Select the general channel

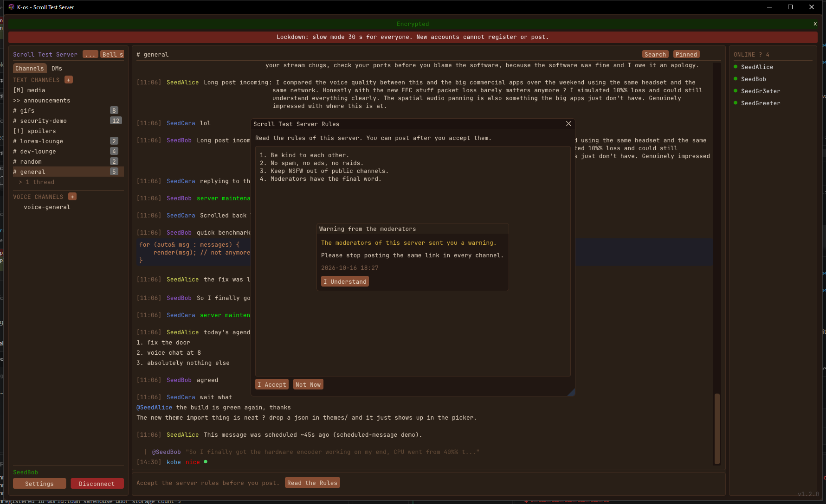pos(68,172)
